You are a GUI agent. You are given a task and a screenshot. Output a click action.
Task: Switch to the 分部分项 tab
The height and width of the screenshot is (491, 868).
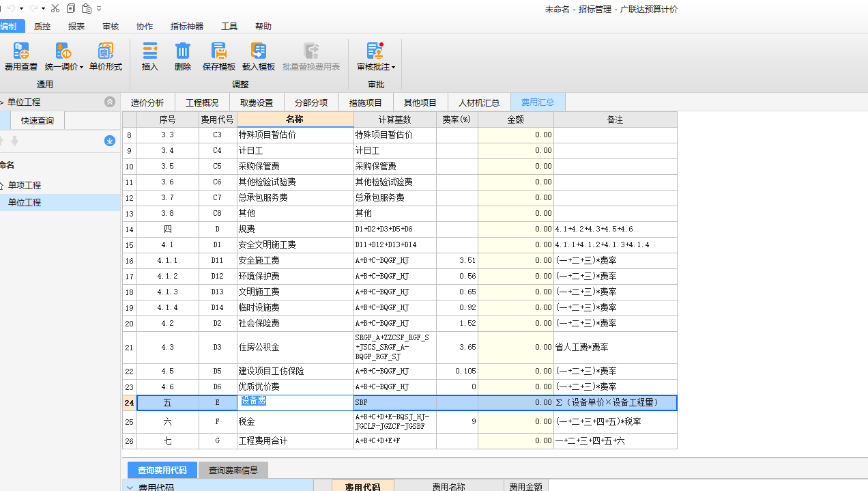311,102
